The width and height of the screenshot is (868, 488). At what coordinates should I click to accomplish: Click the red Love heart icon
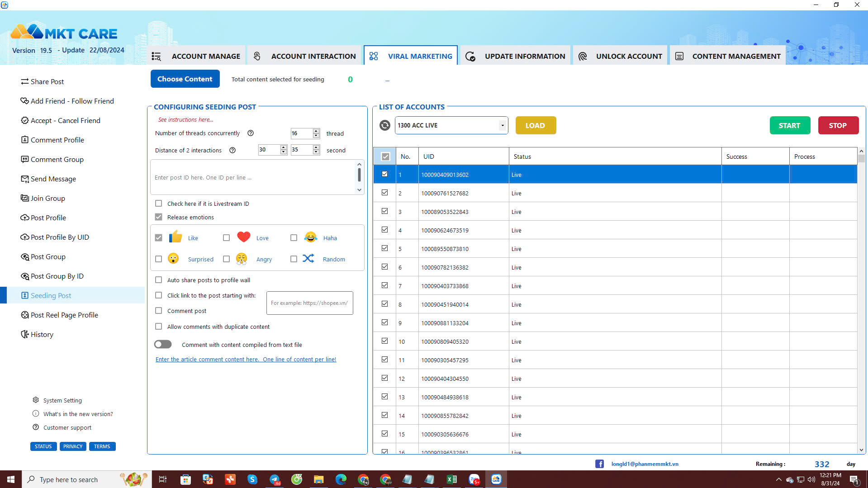[244, 237]
